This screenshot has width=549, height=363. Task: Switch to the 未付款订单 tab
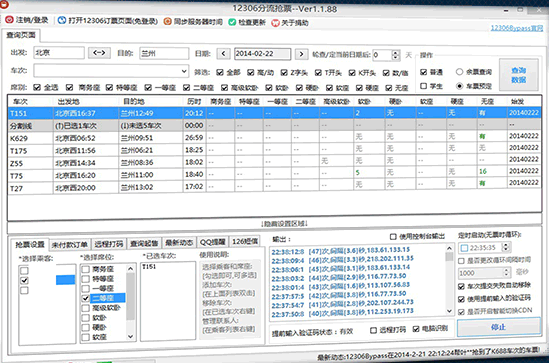[70, 245]
